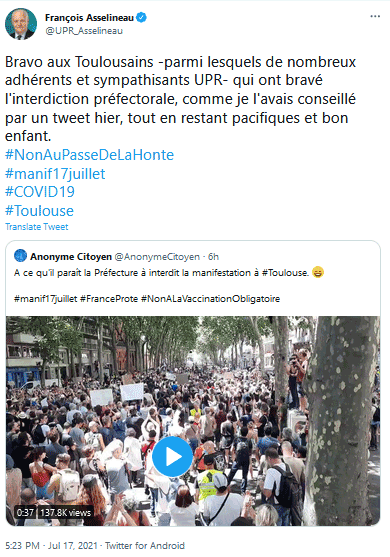Image resolution: width=390 pixels, height=557 pixels.
Task: Open the Anonyme Citoyen quoted author name
Action: [x=71, y=256]
